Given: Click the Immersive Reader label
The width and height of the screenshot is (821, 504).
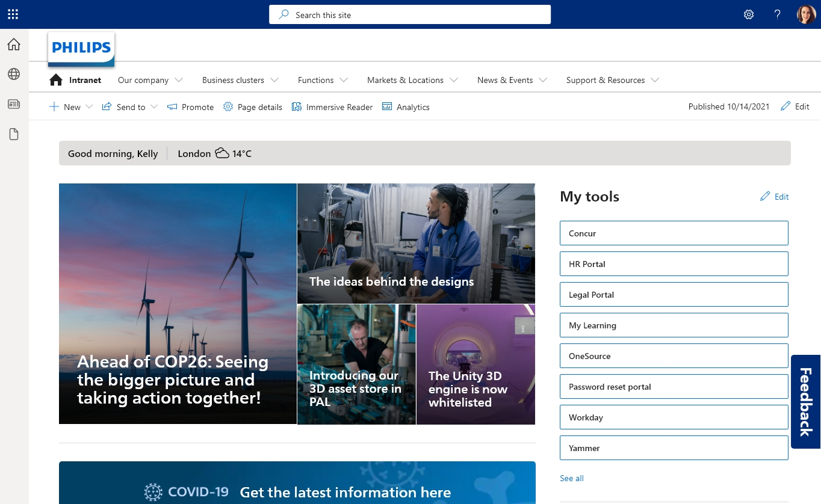Looking at the screenshot, I should click(339, 107).
